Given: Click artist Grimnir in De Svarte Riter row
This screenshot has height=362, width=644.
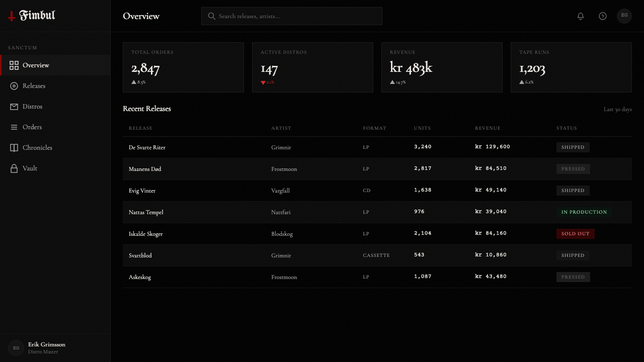Looking at the screenshot, I should pyautogui.click(x=281, y=147).
